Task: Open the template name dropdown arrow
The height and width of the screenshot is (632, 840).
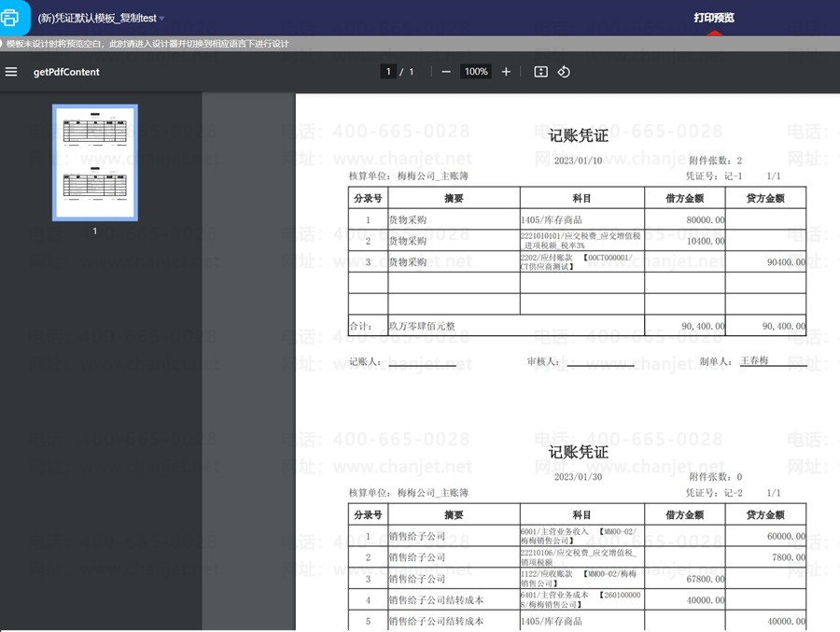Action: coord(162,19)
